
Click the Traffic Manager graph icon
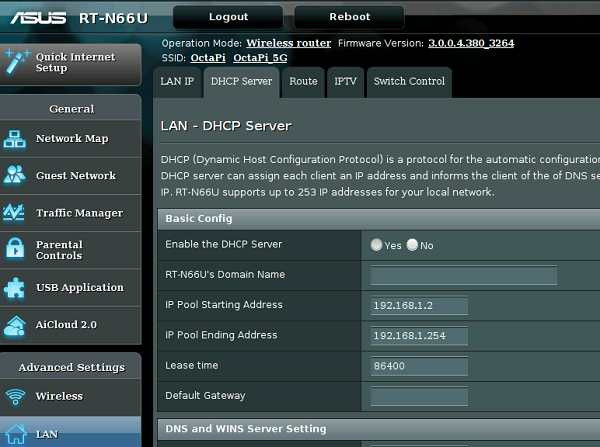(x=14, y=212)
